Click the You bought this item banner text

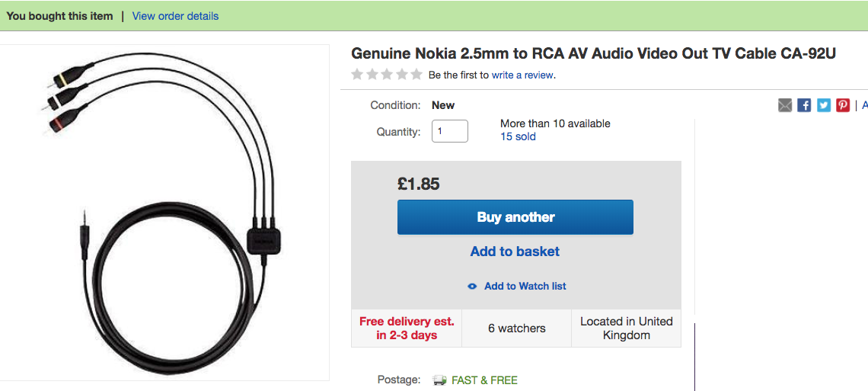59,16
